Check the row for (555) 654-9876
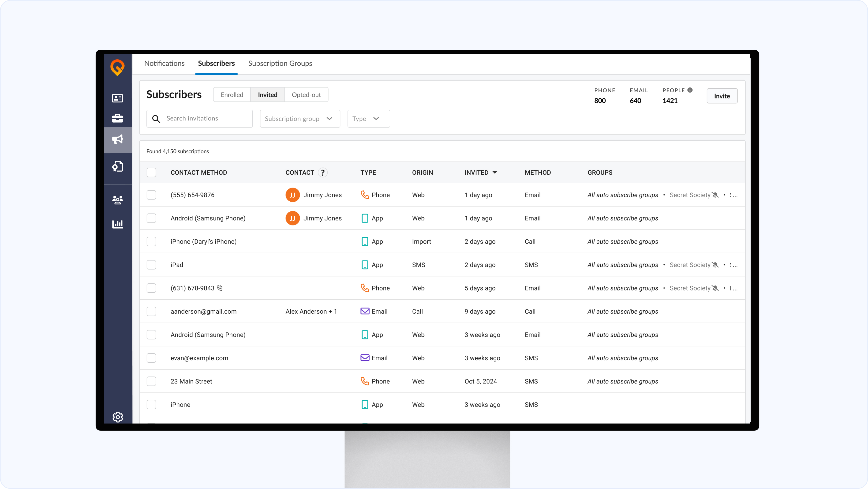 [x=151, y=195]
